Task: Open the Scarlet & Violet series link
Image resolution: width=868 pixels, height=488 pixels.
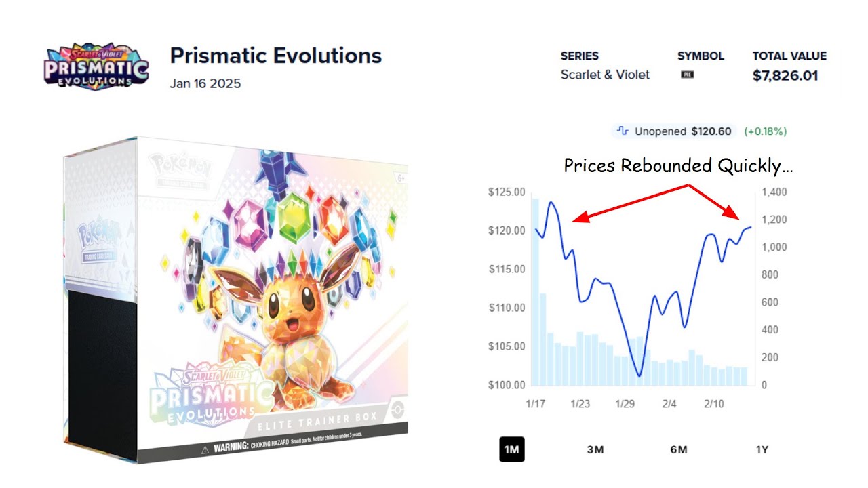Action: tap(605, 75)
